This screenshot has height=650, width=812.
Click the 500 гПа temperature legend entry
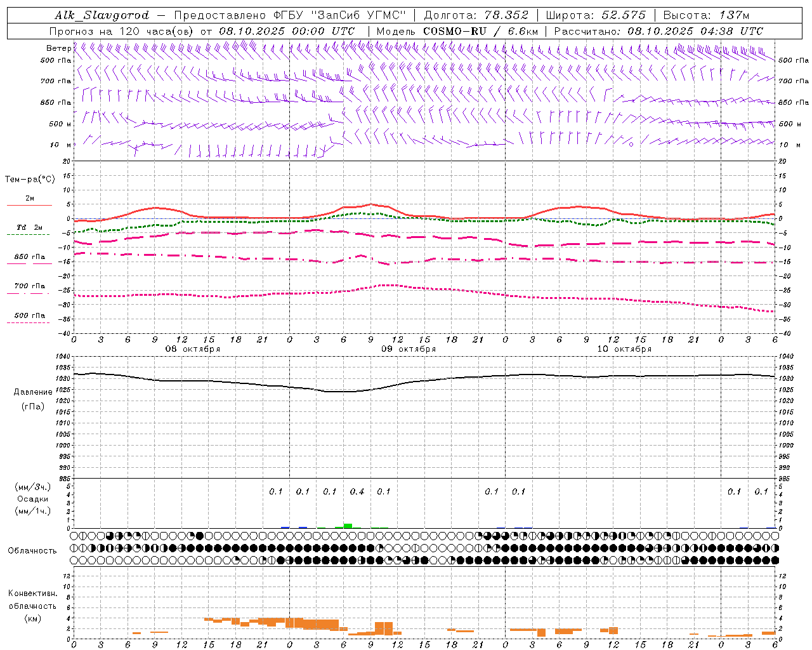click(29, 315)
